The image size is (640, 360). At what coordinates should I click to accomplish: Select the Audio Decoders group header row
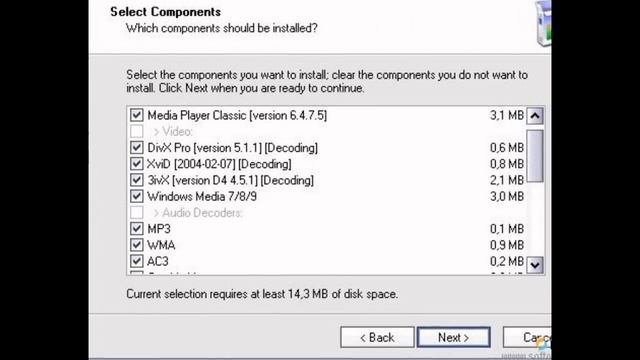(327, 213)
